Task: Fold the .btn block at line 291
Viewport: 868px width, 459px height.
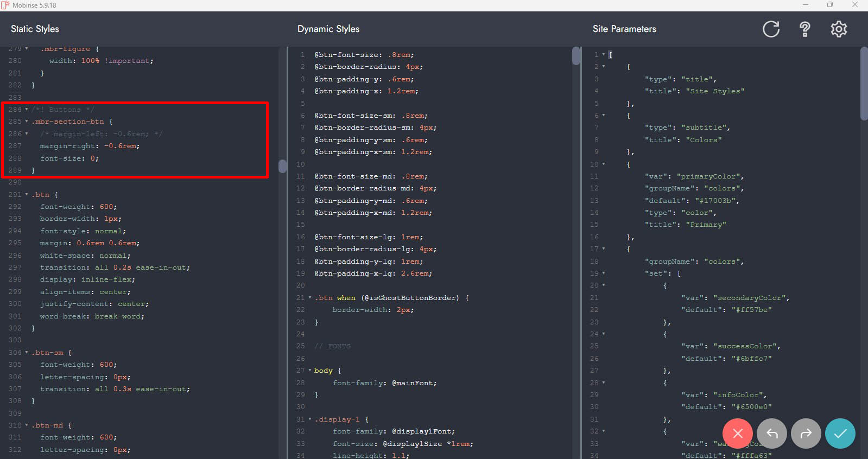Action: tap(27, 195)
